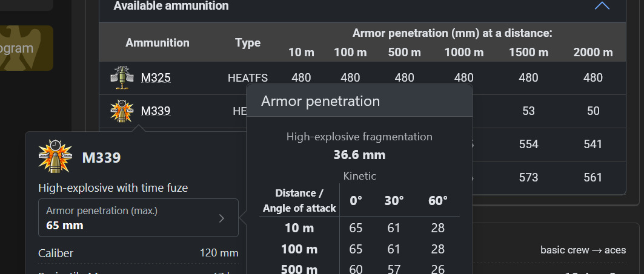
Task: Click the 60° angle of attack header
Action: pos(438,200)
